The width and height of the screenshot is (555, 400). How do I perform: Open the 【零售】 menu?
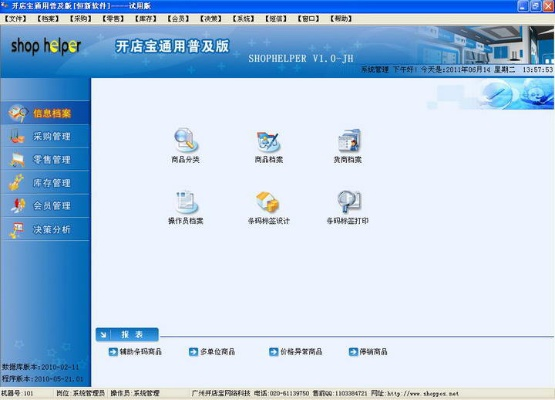113,18
